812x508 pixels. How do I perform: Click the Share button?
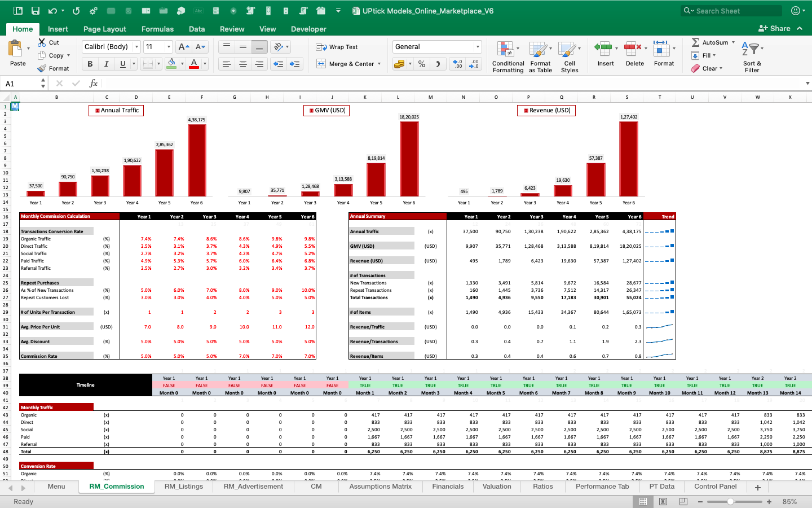774,28
